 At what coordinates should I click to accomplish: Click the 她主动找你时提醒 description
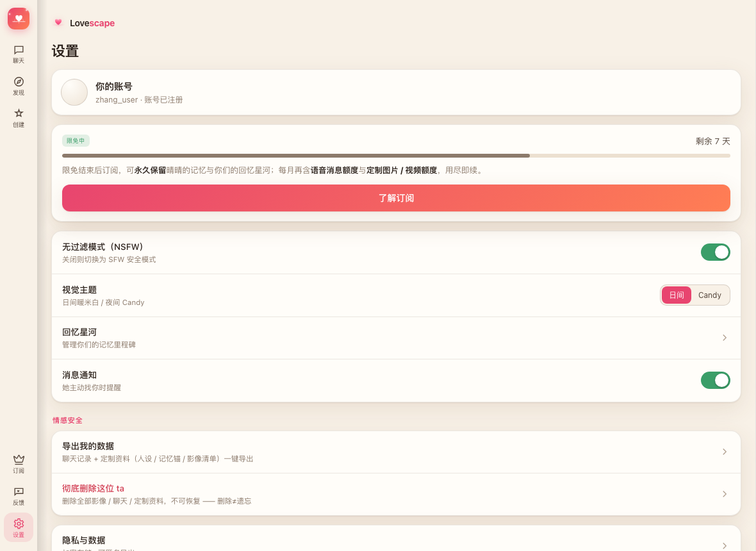(92, 388)
